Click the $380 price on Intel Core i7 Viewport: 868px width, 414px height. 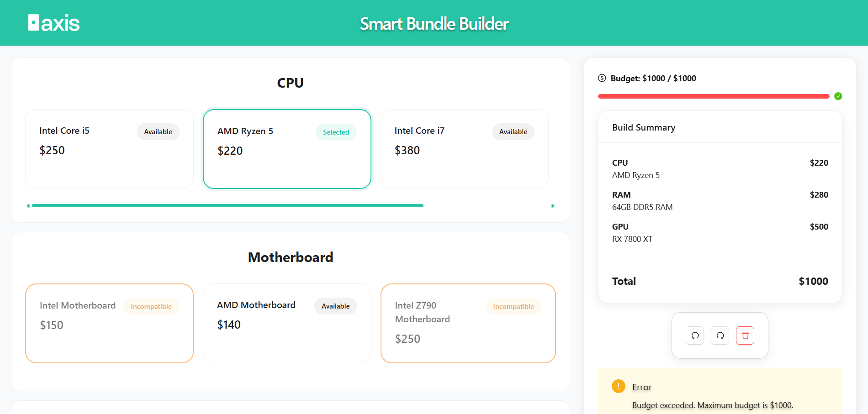click(x=407, y=150)
